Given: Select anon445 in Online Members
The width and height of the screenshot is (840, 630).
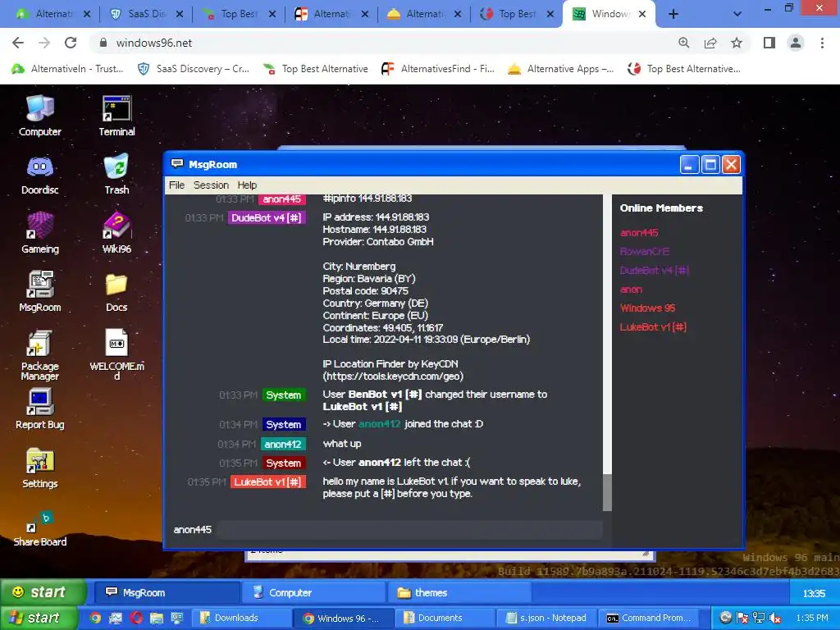Looking at the screenshot, I should tap(638, 232).
